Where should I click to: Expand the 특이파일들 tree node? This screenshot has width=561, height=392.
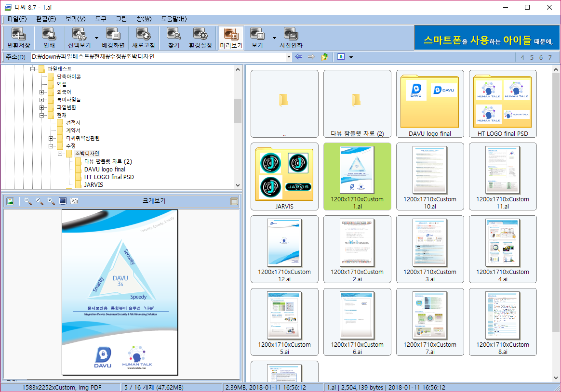(41, 100)
